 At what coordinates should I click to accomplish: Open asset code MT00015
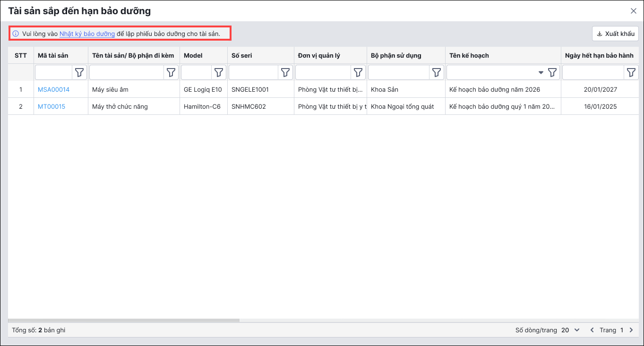52,106
